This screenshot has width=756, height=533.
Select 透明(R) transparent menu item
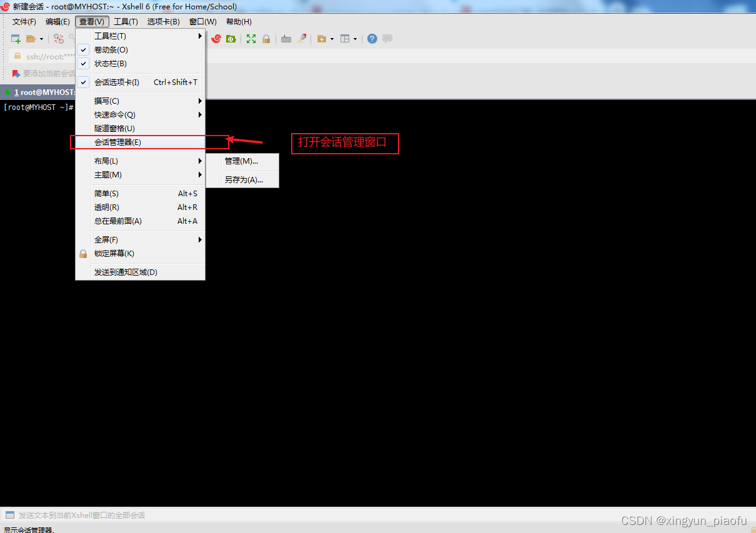click(x=141, y=207)
